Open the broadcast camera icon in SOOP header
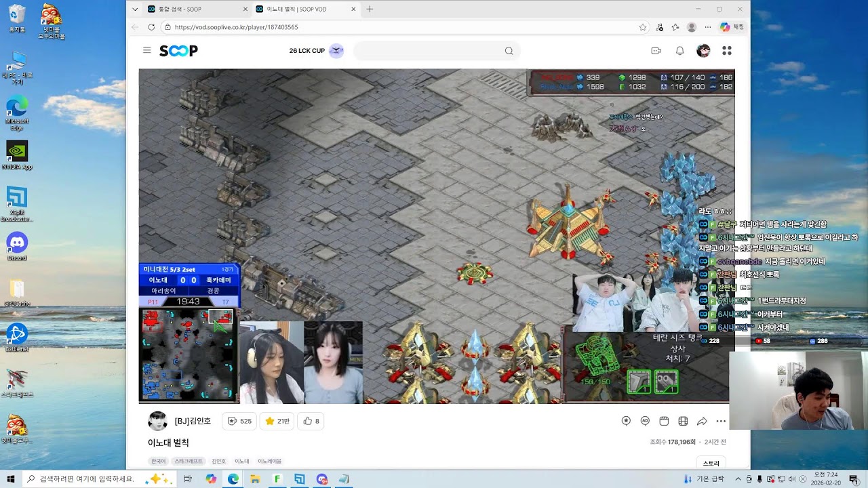 (x=656, y=51)
